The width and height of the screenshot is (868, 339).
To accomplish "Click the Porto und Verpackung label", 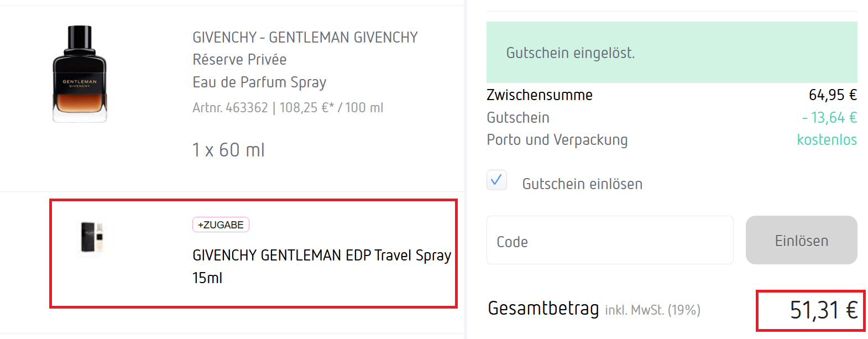I will point(557,140).
